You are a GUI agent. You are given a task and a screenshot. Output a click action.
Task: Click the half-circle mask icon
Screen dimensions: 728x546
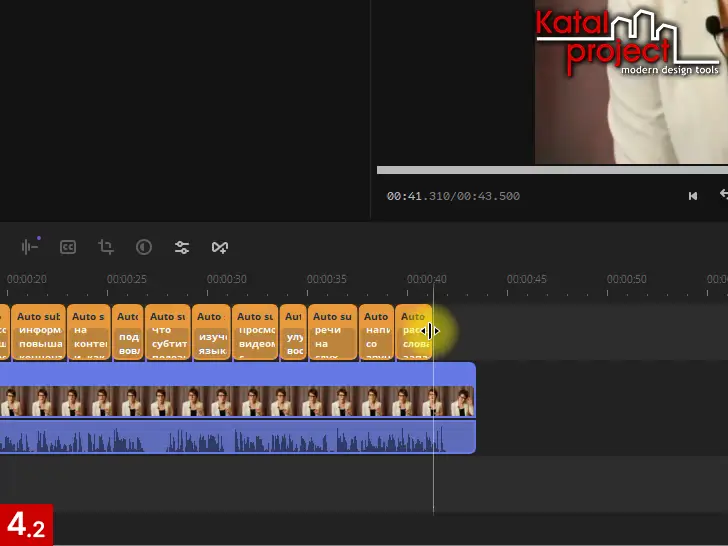click(x=144, y=247)
